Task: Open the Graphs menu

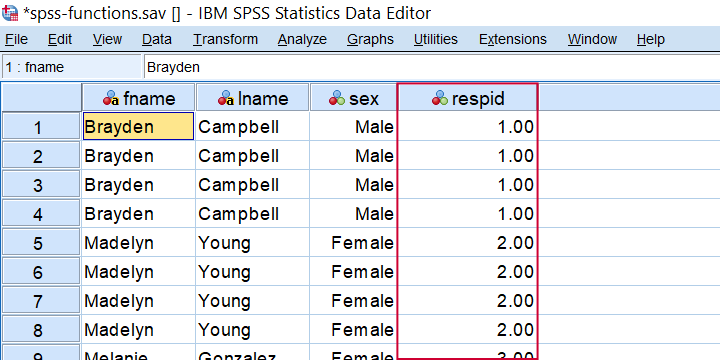Action: coord(370,39)
